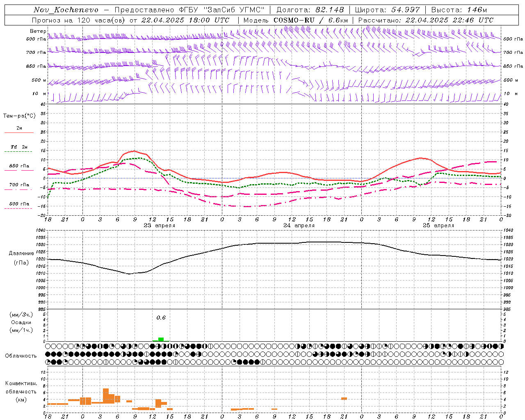Viewport: 525px width, 420px height.
Task: Click the 23 апреля date label
Action: [x=160, y=226]
